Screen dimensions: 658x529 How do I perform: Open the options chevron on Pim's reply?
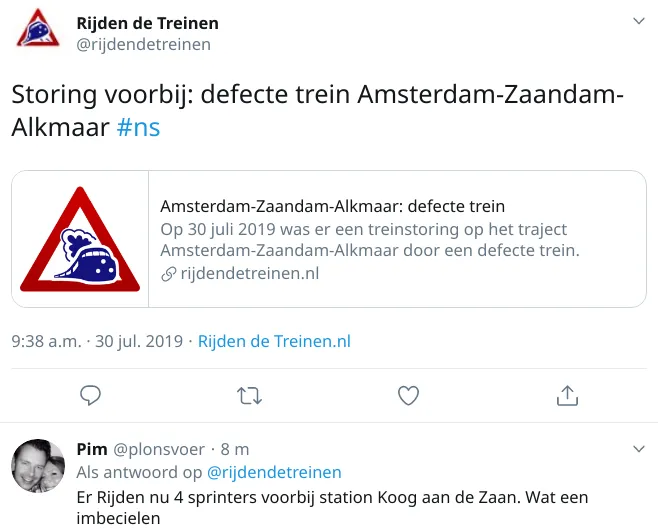(x=639, y=448)
